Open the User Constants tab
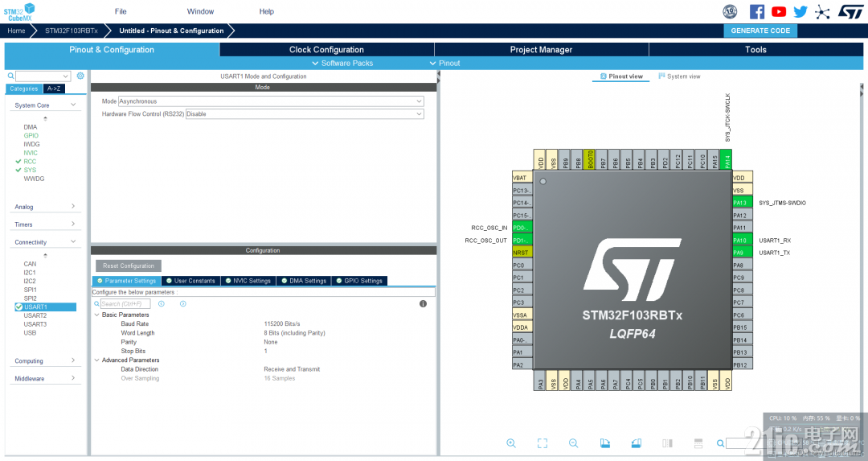868x461 pixels. coord(190,281)
